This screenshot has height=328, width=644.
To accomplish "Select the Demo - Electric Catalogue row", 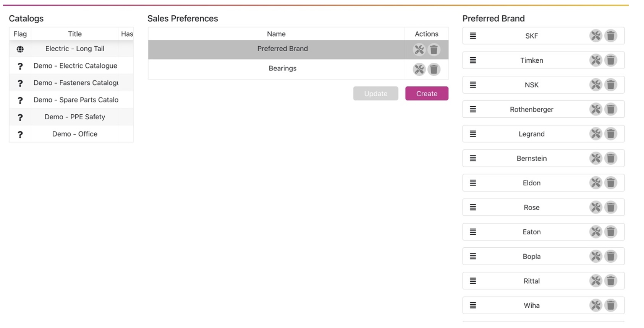I will [71, 66].
